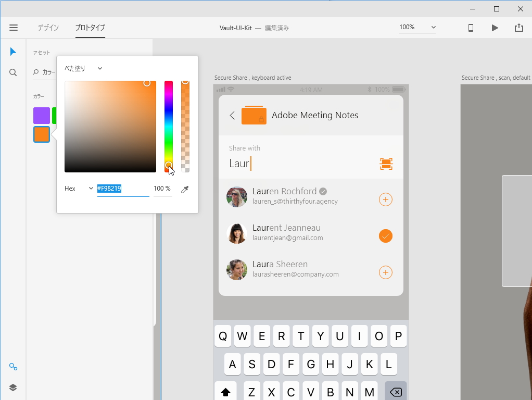Click plus button for Laura Sheeren

(385, 272)
